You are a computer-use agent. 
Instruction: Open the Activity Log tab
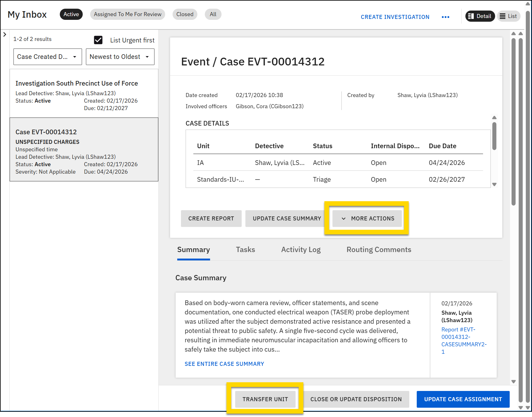301,250
